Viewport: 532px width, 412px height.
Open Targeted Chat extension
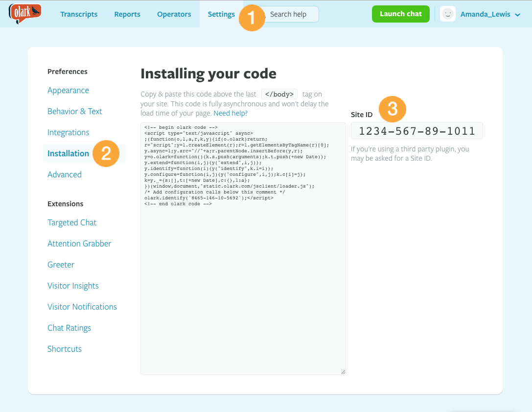(x=72, y=222)
